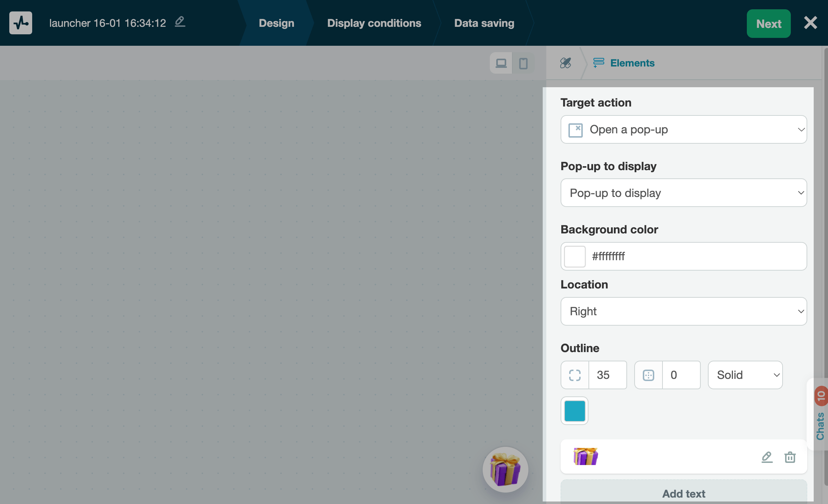Change the Solid outline style dropdown
This screenshot has height=504, width=828.
pos(745,375)
